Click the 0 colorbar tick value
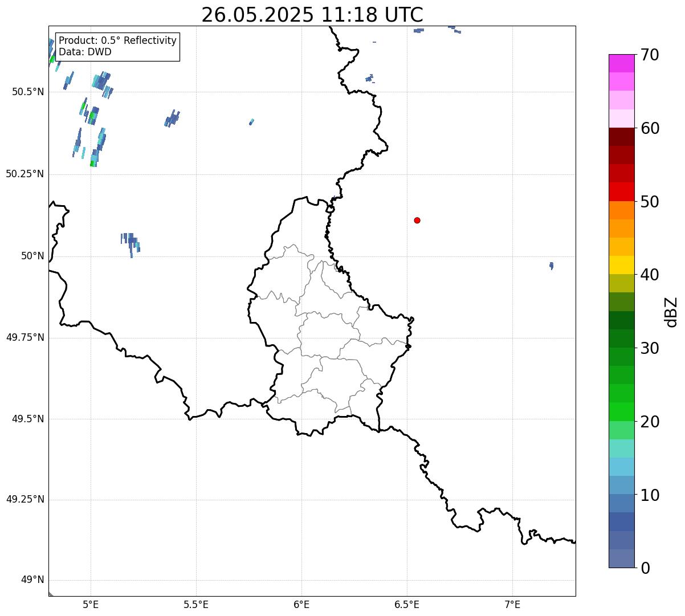 [645, 568]
